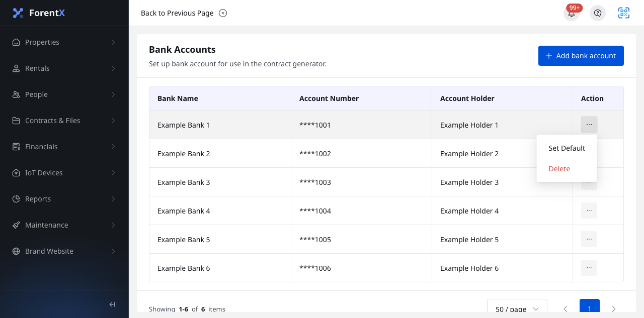Open the IoT Devices sidebar icon
The image size is (644, 318).
(x=16, y=173)
